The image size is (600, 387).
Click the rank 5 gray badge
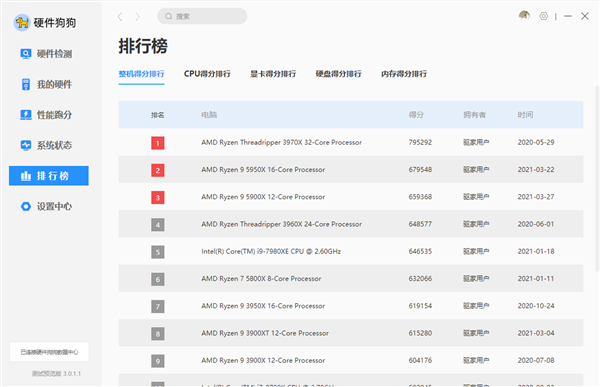158,252
